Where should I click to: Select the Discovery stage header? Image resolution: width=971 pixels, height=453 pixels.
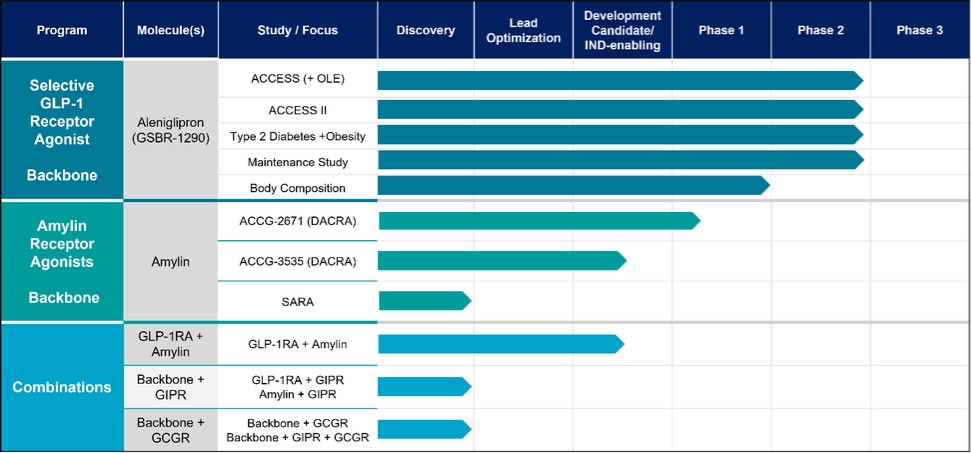point(425,30)
